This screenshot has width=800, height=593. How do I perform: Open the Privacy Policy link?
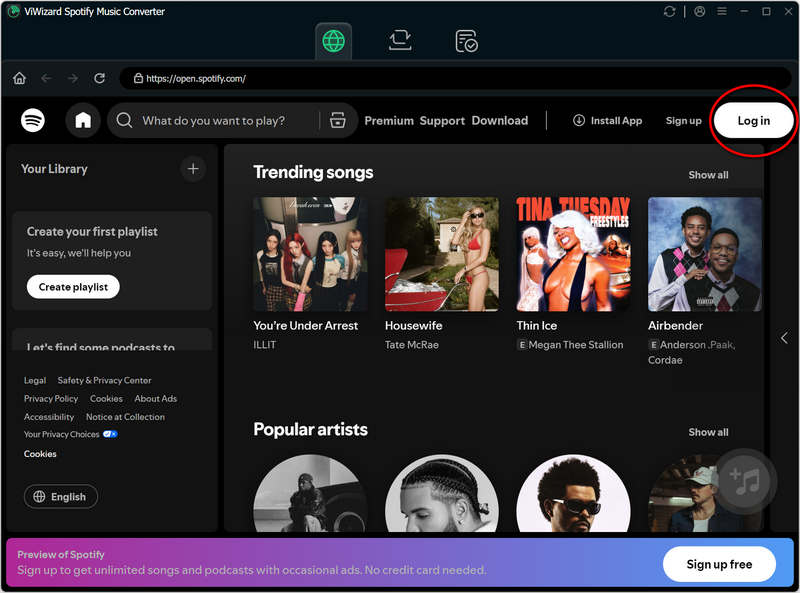click(x=51, y=399)
